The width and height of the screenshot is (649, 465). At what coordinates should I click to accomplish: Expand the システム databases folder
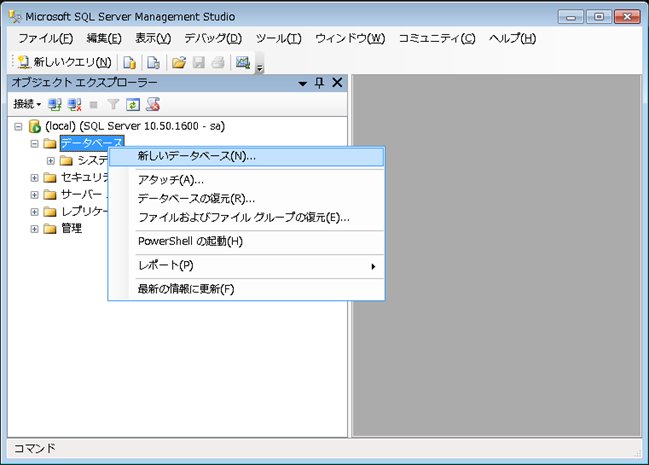(50, 161)
